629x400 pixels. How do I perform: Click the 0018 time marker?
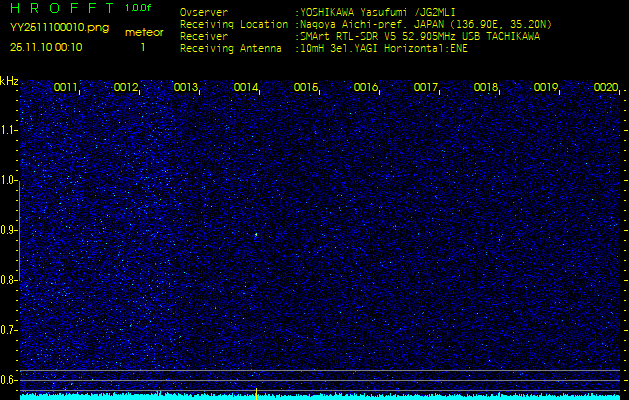click(x=486, y=87)
